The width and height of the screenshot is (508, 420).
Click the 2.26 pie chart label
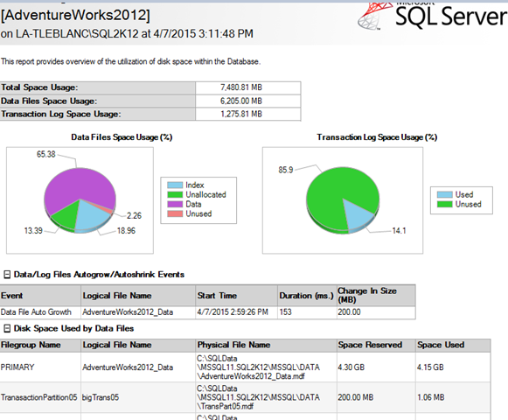coord(134,215)
